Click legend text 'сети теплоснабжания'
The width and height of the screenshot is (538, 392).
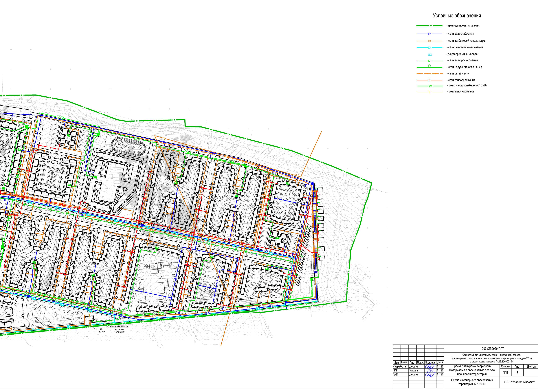tap(462, 80)
